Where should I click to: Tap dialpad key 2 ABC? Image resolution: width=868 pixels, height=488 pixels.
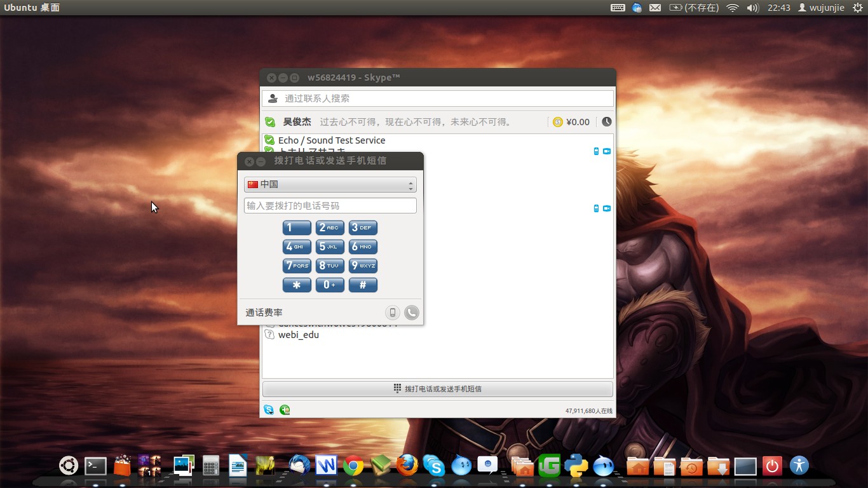point(330,227)
